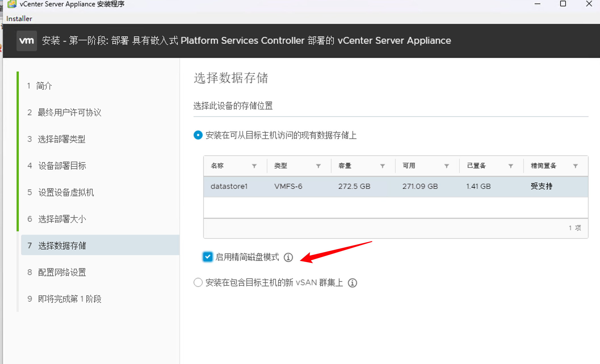Go to step 8 配置网络设置
600x364 pixels.
tap(57, 272)
